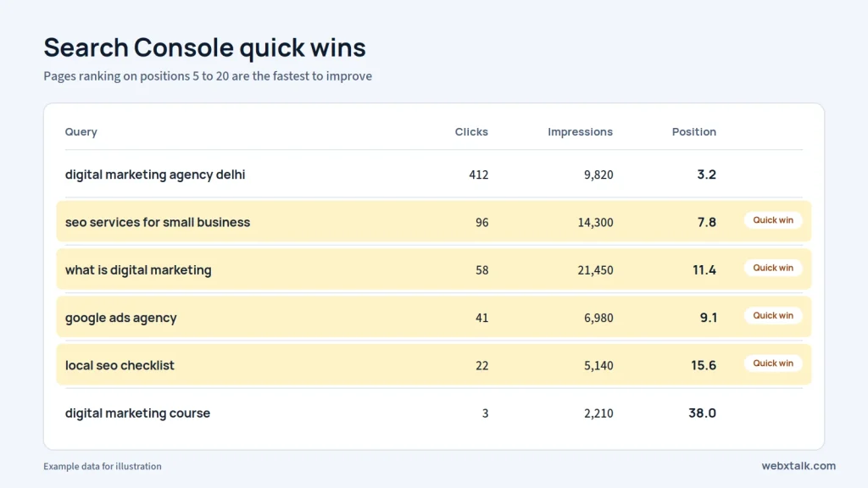Image resolution: width=868 pixels, height=488 pixels.
Task: Click the subtitle about positions 5 to 20
Action: point(208,75)
